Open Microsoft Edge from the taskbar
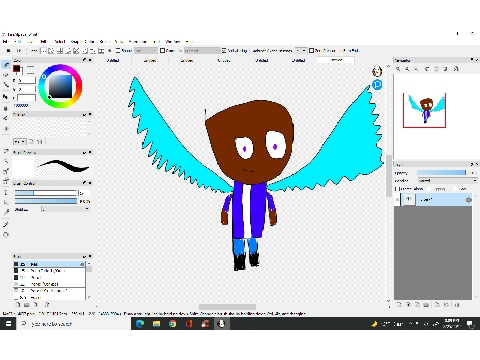 (x=140, y=323)
